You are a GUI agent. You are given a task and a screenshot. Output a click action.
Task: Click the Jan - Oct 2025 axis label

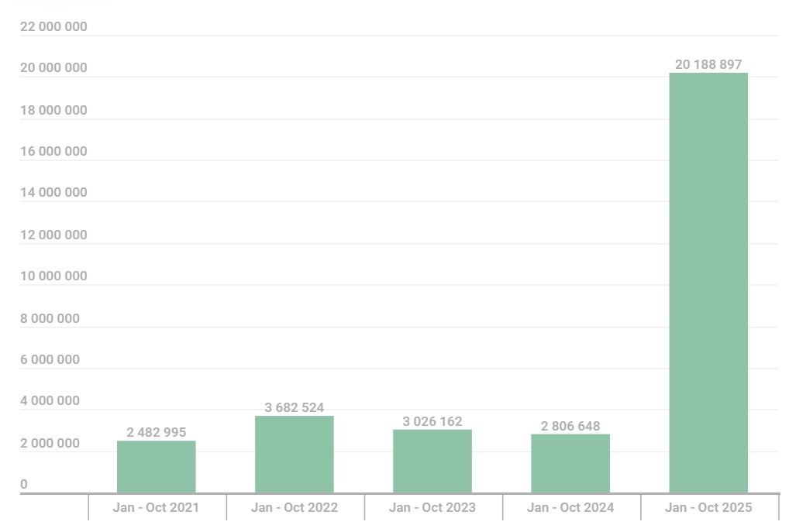tap(708, 507)
